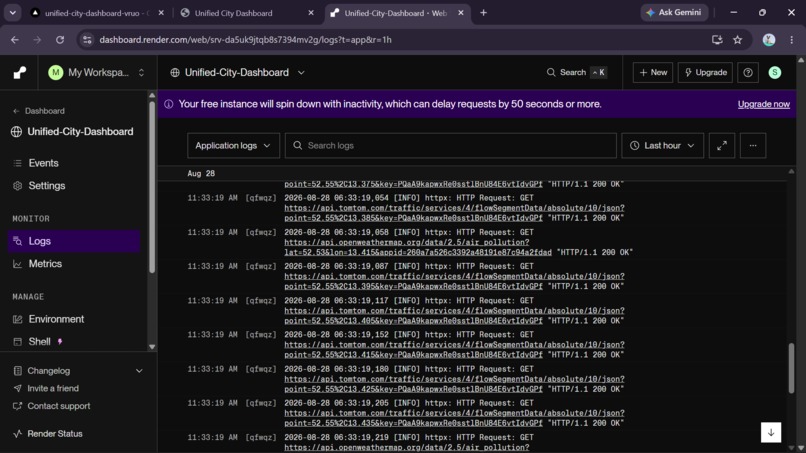The height and width of the screenshot is (453, 806).
Task: Go back to Dashboard
Action: [x=39, y=111]
